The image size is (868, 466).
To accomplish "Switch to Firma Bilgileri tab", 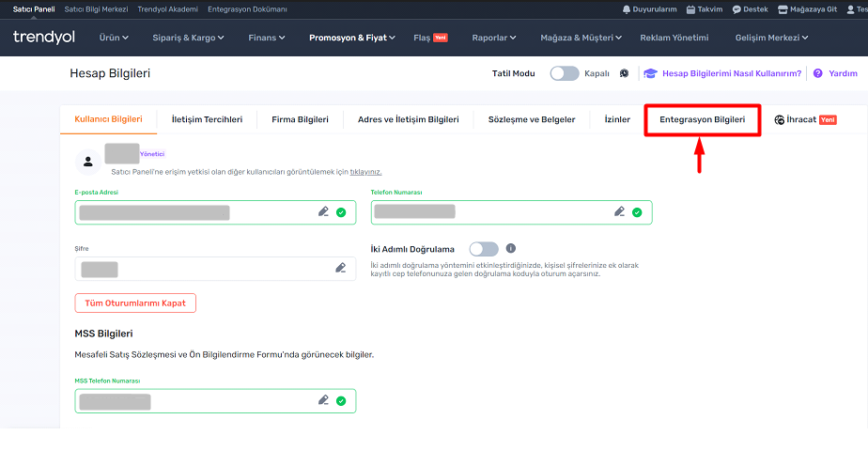I will pyautogui.click(x=300, y=119).
